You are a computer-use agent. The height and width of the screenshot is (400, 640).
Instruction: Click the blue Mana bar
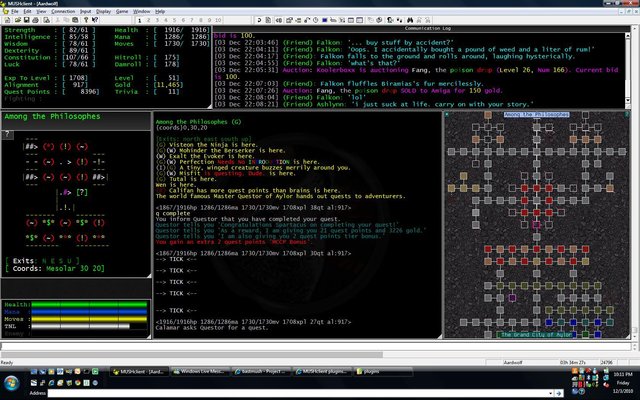click(x=89, y=312)
